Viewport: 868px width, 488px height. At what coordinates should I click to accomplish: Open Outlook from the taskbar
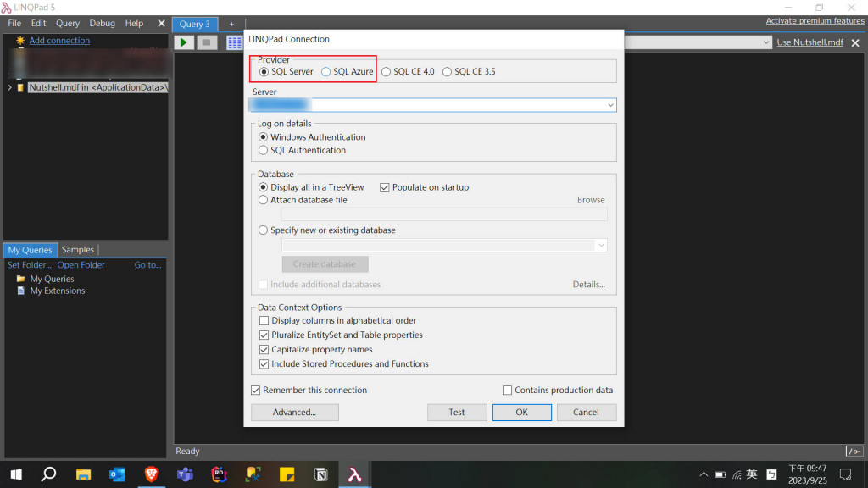[x=117, y=474]
